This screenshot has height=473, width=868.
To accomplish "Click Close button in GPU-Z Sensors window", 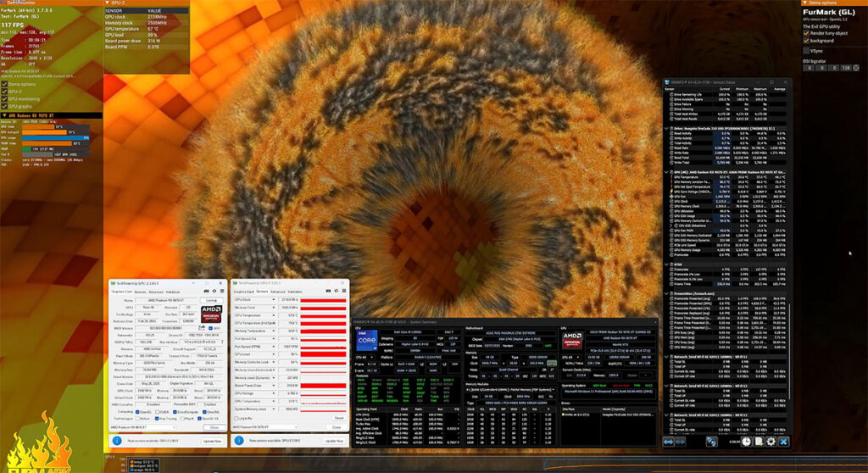I will [336, 427].
